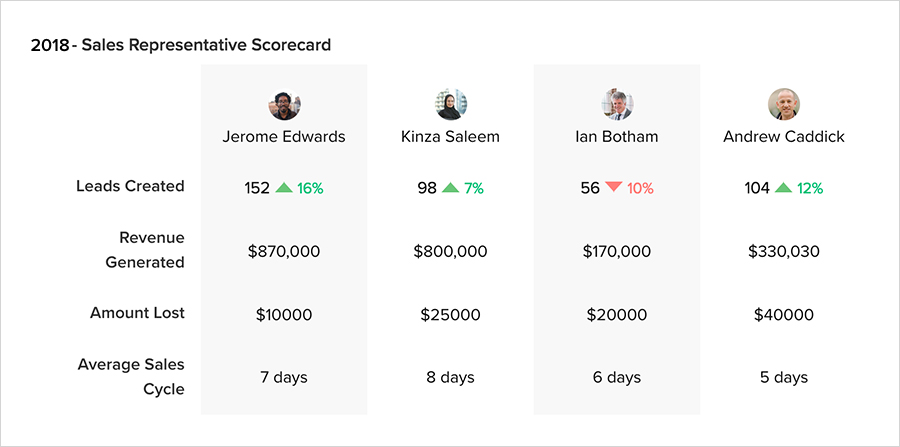
Task: Click Kinza Saleem's profile avatar
Action: point(450,104)
